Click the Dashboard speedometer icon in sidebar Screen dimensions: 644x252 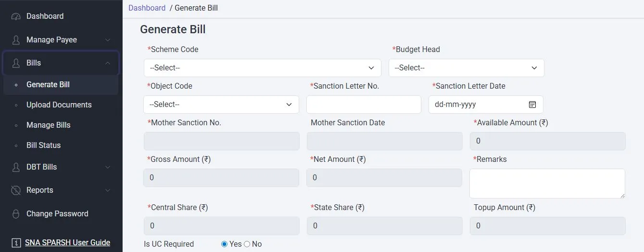click(x=16, y=16)
